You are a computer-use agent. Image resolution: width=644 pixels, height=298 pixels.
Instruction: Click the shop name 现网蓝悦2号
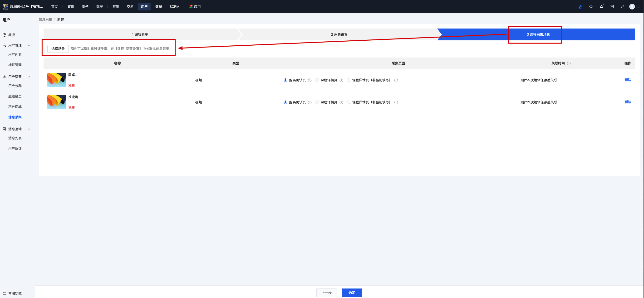27,7
